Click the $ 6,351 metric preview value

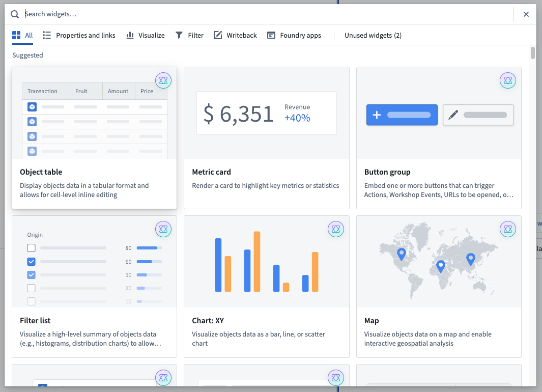(238, 114)
